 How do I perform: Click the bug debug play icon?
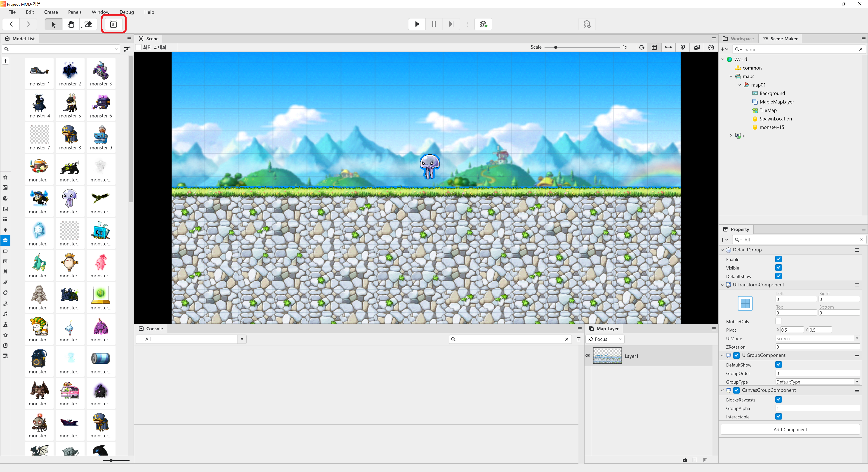483,24
